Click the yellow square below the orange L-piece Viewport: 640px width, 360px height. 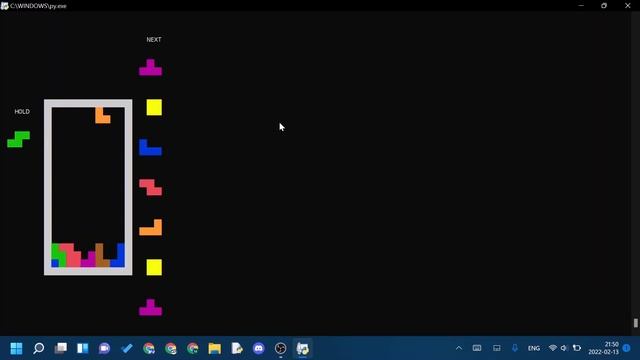[154, 267]
